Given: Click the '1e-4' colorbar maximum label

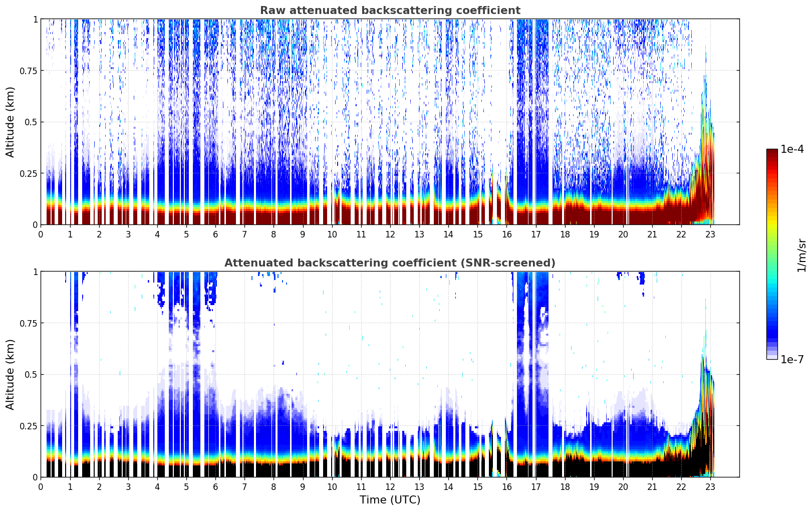Looking at the screenshot, I should click(792, 149).
